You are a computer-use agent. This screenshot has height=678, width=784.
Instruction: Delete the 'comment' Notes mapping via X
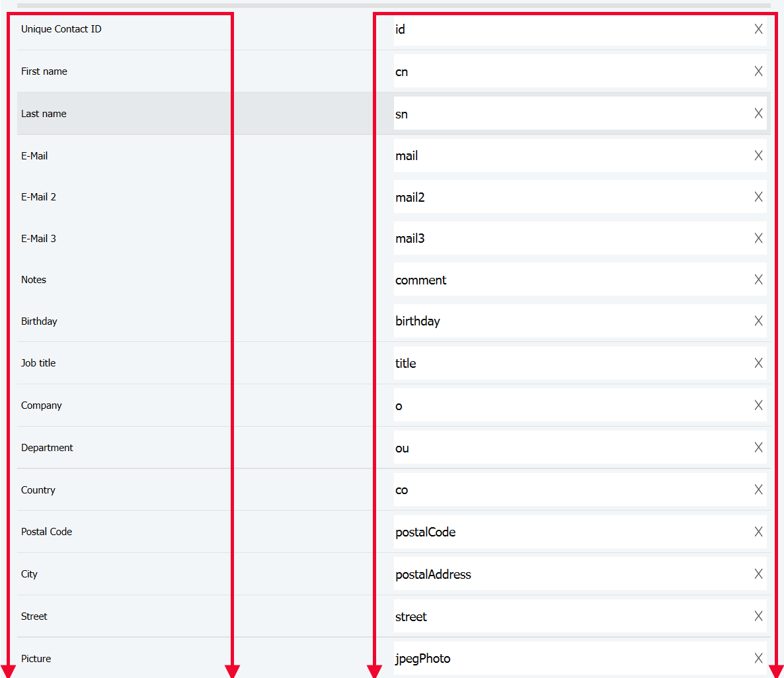click(758, 280)
